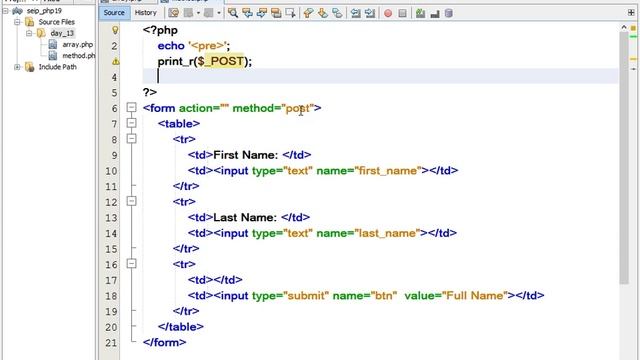Viewport: 640px width, 360px height.
Task: Click Include Path folder icon
Action: [29, 67]
